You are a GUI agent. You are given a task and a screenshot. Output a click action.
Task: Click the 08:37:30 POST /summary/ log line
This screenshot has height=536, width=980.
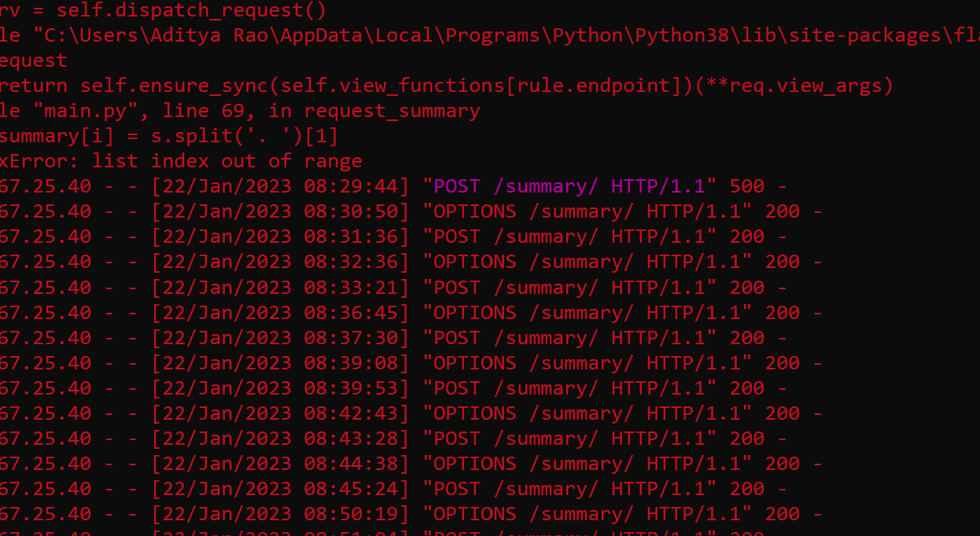[x=393, y=337]
